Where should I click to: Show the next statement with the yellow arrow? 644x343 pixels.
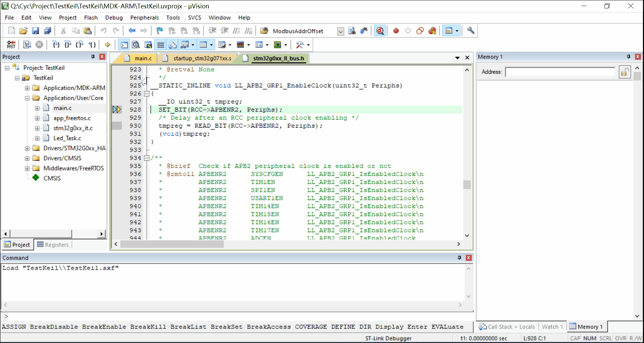[x=107, y=45]
